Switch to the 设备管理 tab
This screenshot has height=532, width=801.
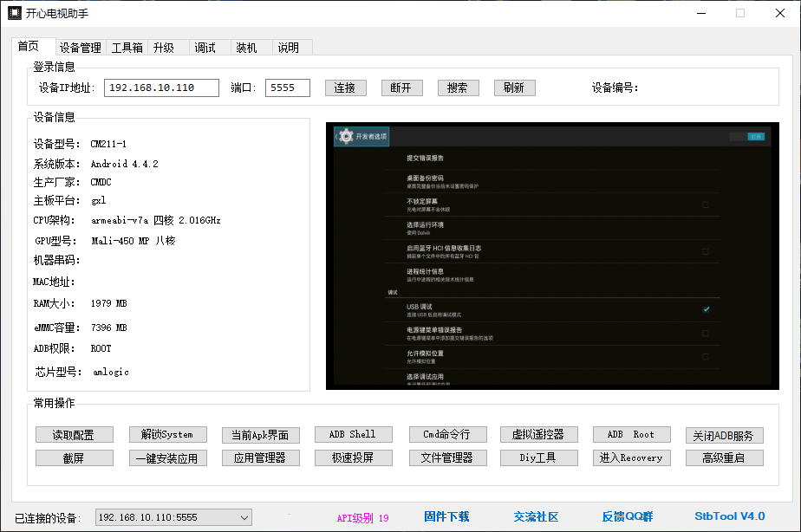[x=81, y=48]
